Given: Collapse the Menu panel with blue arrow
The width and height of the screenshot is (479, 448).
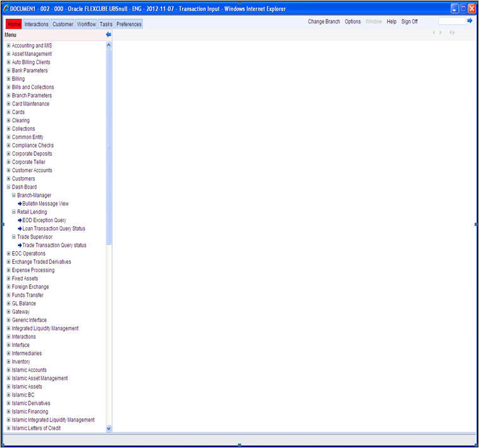Looking at the screenshot, I should (x=108, y=35).
